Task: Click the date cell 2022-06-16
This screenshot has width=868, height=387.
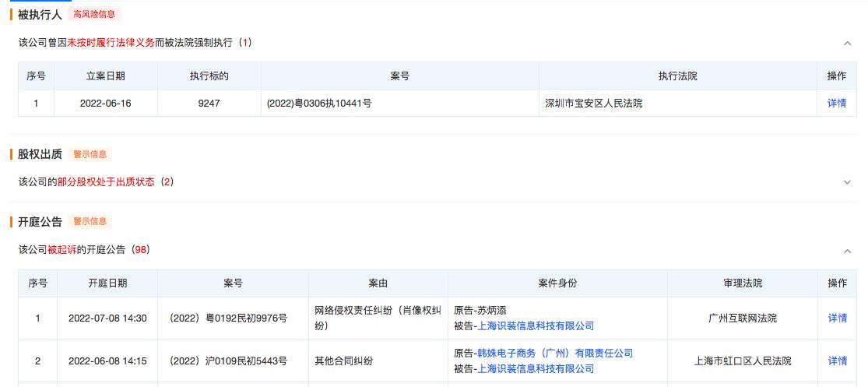Action: pos(106,103)
